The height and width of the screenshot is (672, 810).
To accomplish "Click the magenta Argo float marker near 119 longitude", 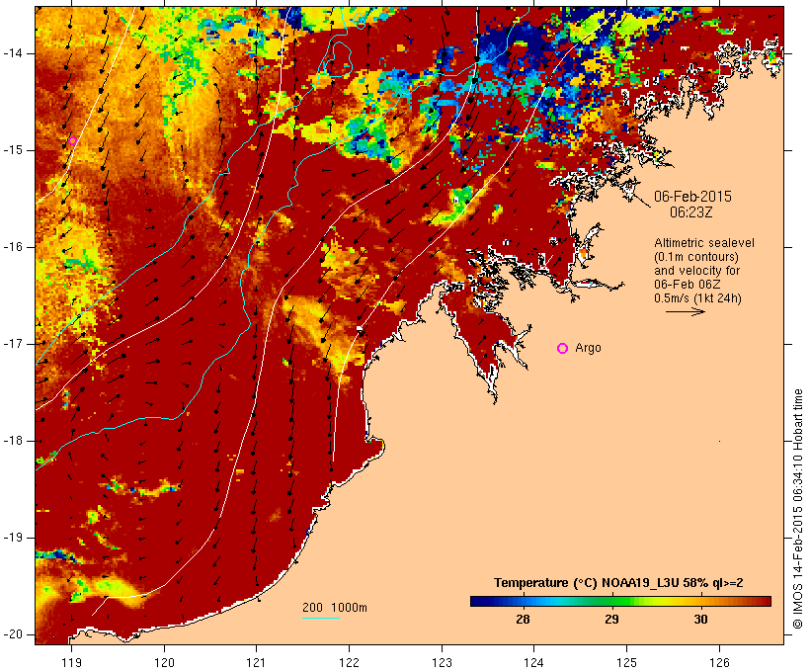I will click(72, 140).
